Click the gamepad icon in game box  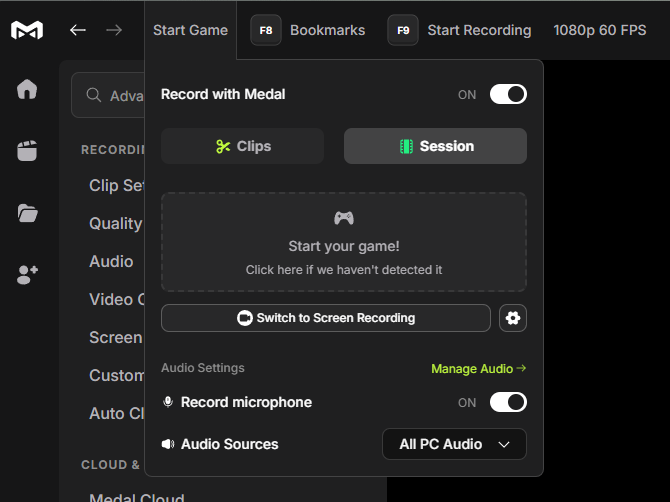click(344, 218)
